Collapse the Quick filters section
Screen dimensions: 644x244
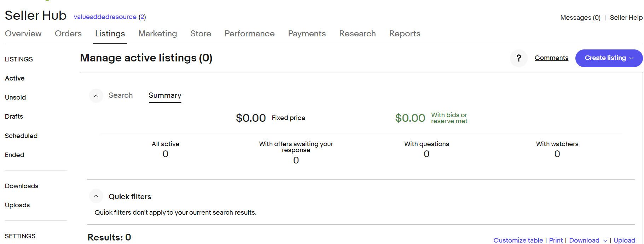pyautogui.click(x=96, y=196)
